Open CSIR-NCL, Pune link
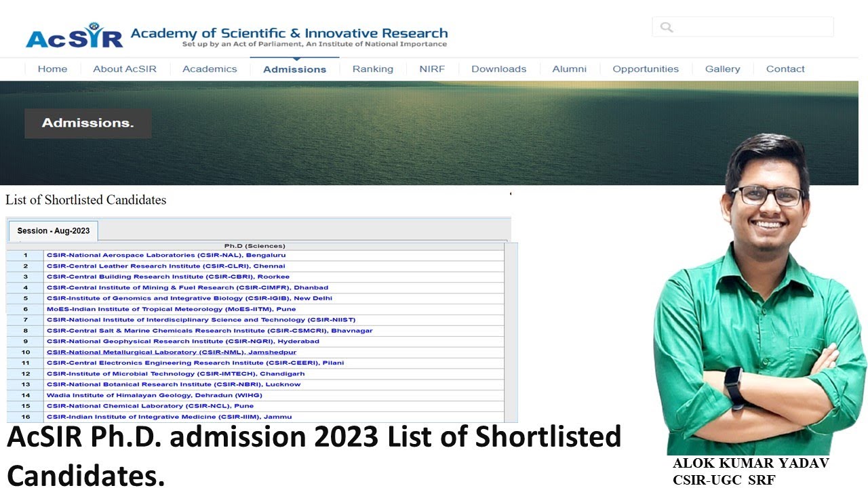The image size is (868, 488). point(150,406)
